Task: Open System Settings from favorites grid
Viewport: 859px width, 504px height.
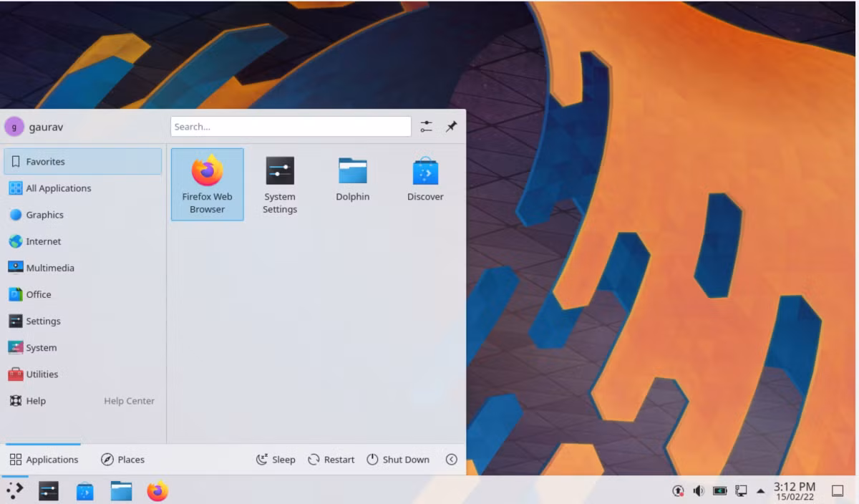Action: coord(280,184)
